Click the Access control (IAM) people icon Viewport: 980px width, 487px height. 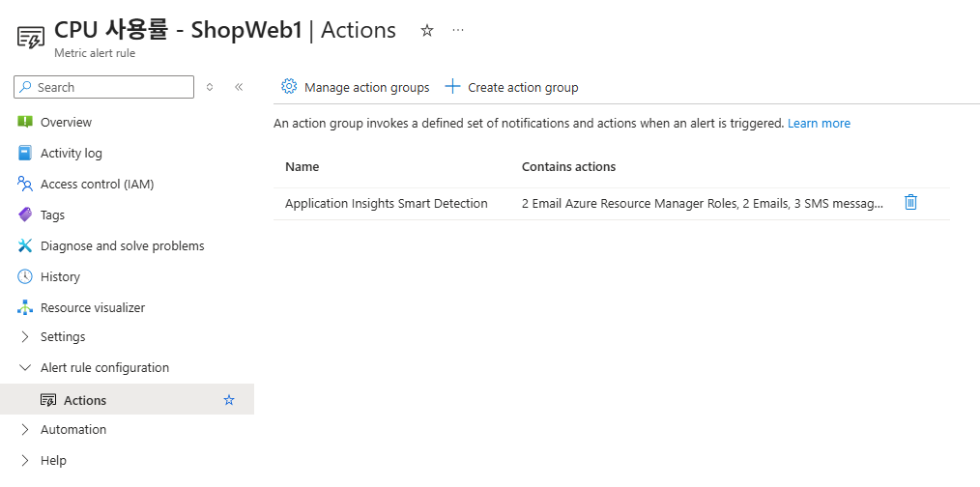pos(25,184)
